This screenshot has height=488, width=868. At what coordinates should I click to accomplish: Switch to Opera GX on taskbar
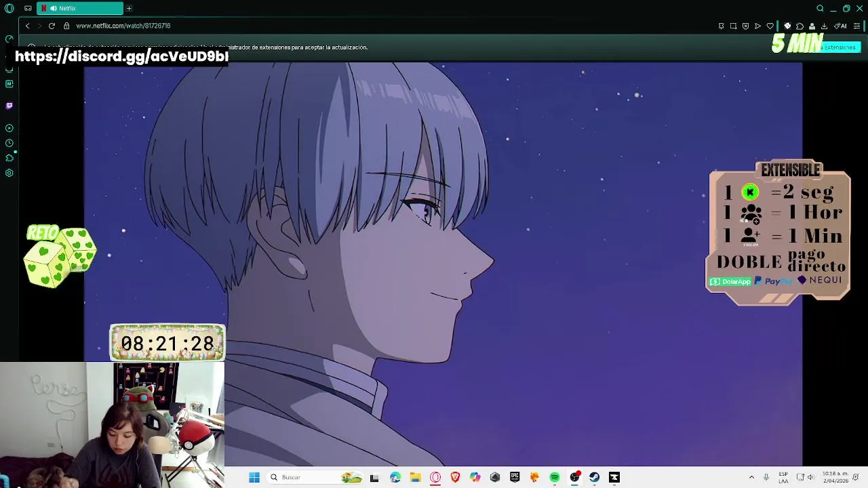coord(435,477)
